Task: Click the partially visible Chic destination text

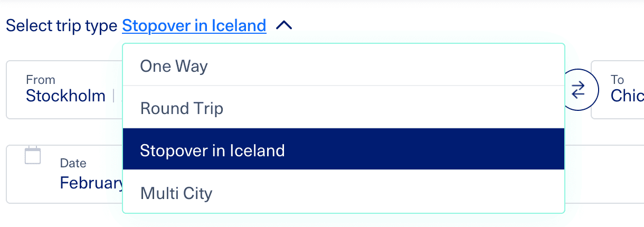Action: (x=627, y=96)
